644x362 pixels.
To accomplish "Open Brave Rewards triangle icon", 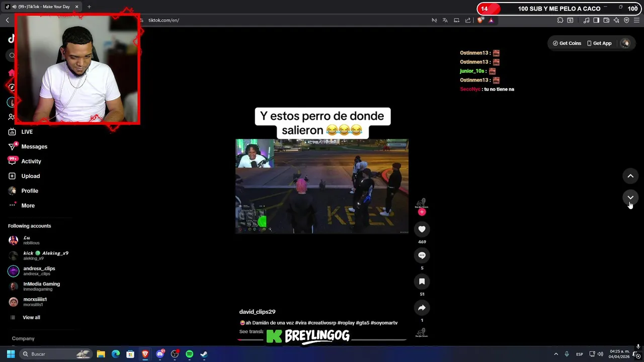I will coord(491,20).
